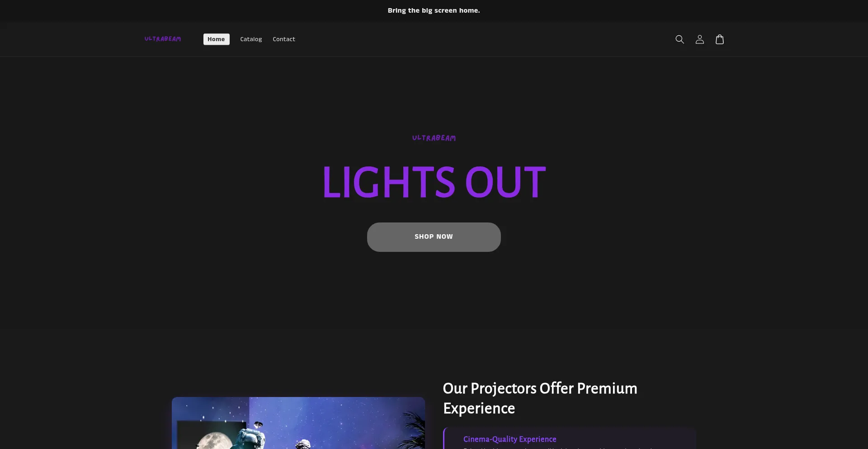Screen dimensions: 868x449
Task: Click the SHOP NOW button
Action: click(434, 237)
